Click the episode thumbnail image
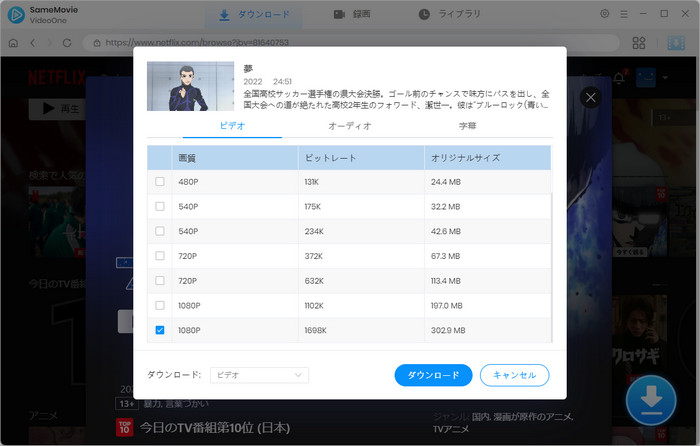The image size is (700, 446). (191, 86)
